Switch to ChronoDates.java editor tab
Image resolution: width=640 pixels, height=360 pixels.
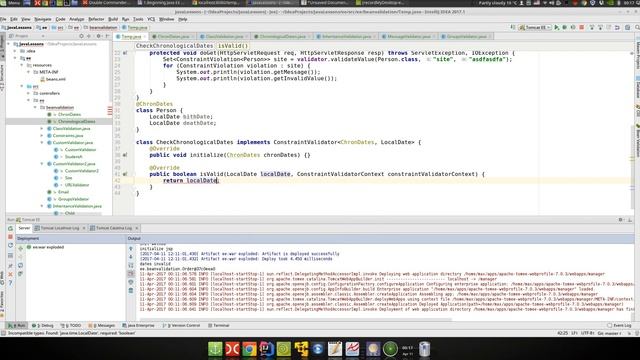point(173,37)
